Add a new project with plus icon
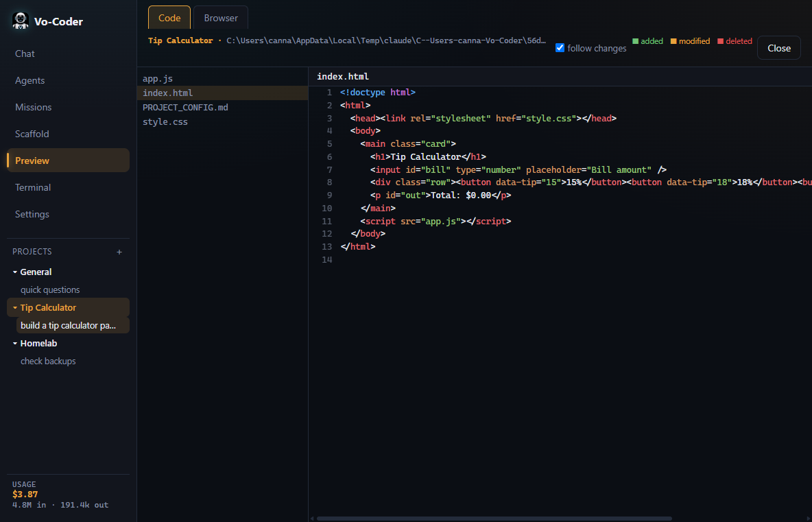812x522 pixels. (119, 252)
